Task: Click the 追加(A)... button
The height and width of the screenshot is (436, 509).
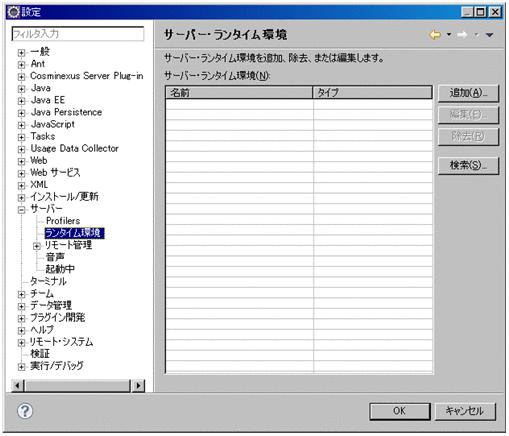Action: pyautogui.click(x=468, y=93)
